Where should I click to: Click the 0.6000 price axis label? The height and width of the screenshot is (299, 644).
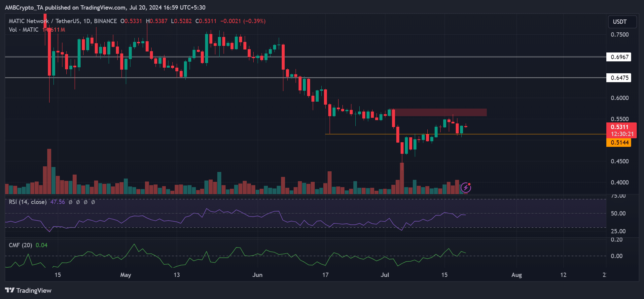[620, 98]
